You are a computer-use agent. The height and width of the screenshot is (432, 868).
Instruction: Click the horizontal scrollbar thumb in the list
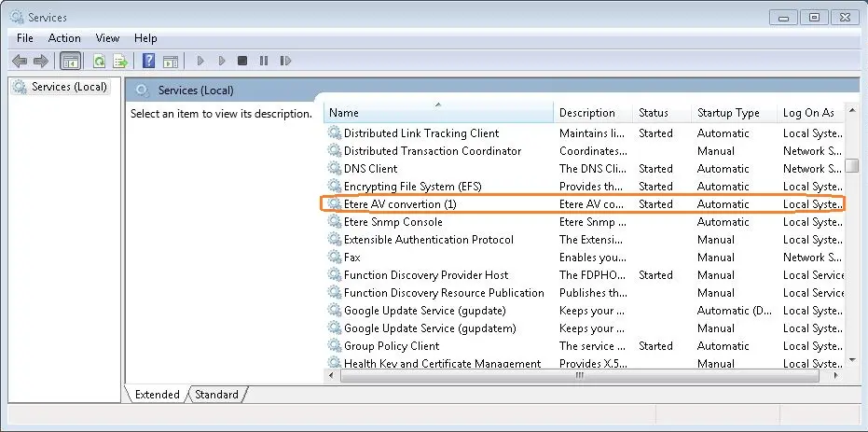point(578,375)
